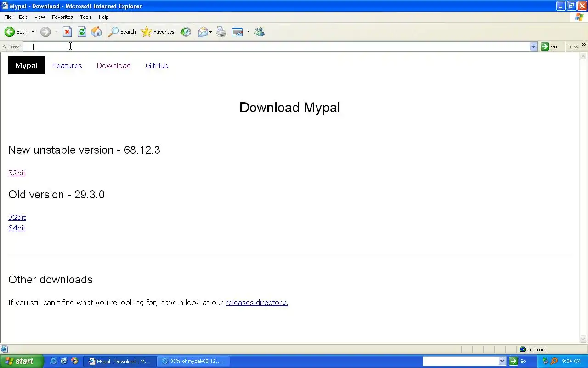Screen dimensions: 588x368
Task: Click the Download Mypal heading
Action: point(290,107)
